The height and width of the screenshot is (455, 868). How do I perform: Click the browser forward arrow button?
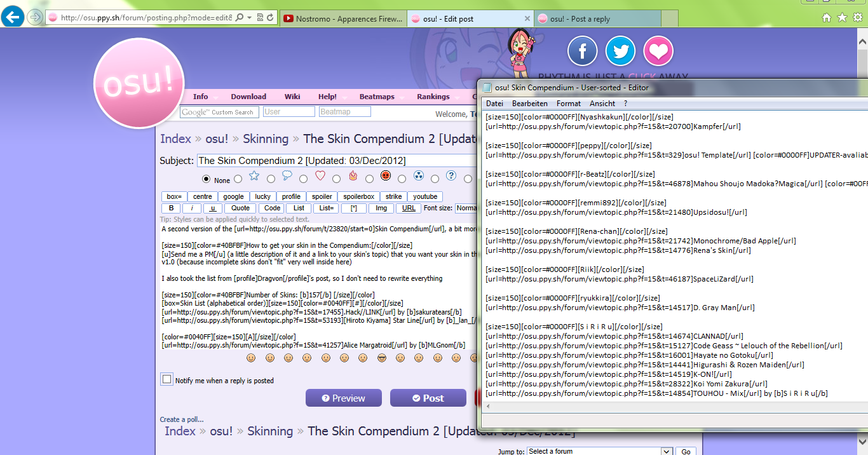coord(35,17)
